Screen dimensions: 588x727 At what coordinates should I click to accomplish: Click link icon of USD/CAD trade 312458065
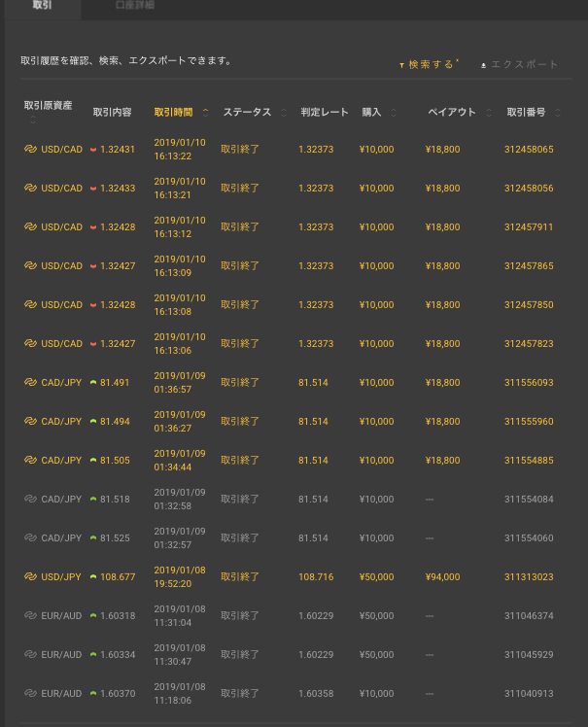pos(29,149)
